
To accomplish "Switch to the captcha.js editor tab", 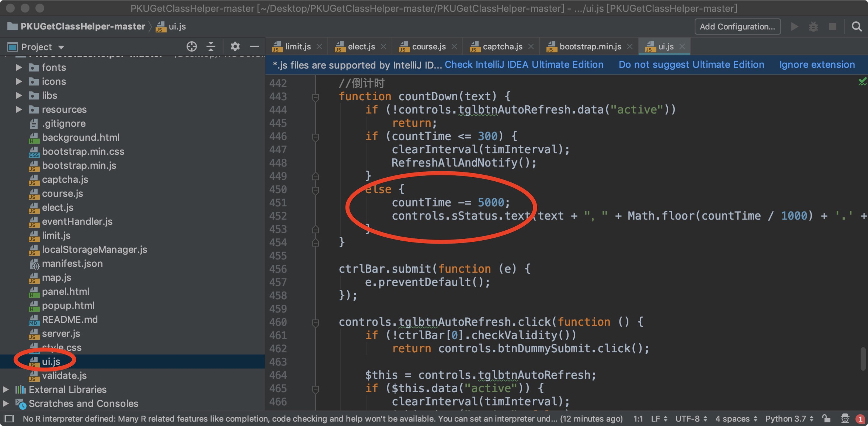I will click(502, 47).
